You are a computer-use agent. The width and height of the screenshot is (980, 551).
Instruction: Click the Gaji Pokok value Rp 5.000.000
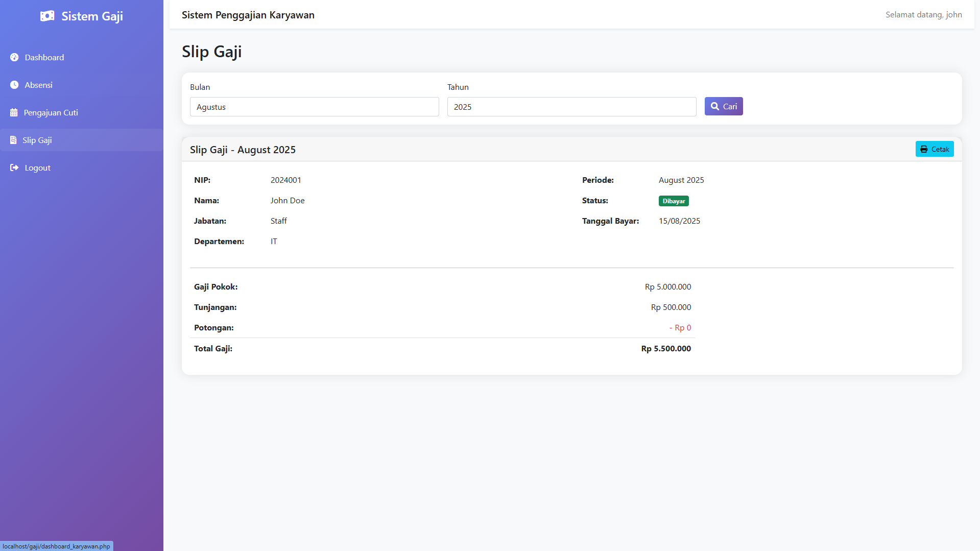667,287
